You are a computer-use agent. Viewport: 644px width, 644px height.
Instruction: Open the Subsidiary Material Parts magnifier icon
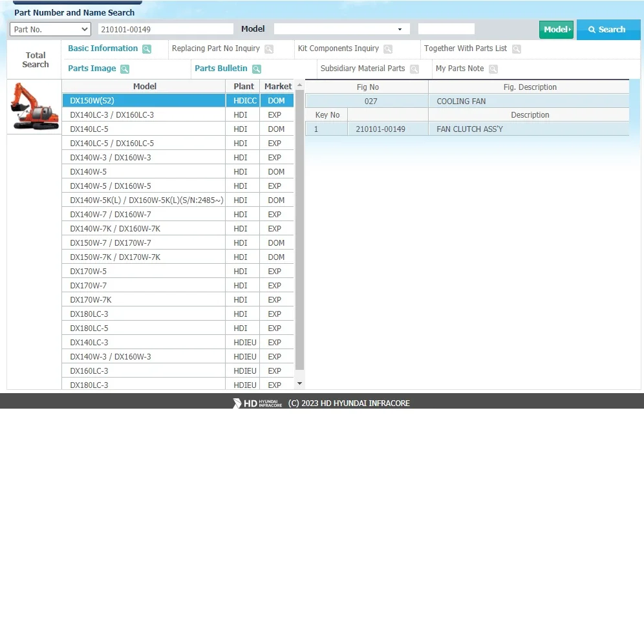tap(414, 69)
